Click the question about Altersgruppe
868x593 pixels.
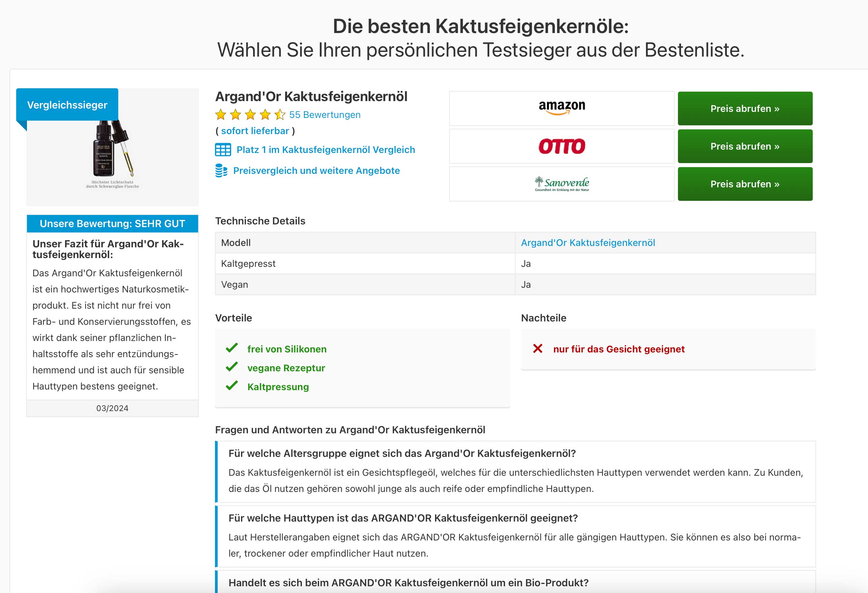tap(402, 453)
